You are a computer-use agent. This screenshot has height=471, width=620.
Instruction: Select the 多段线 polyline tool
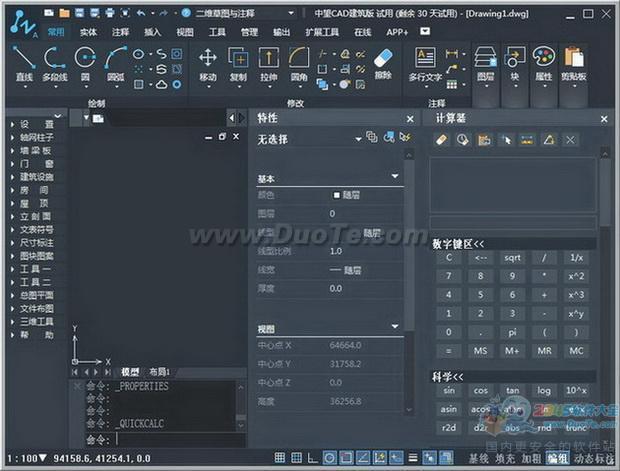54,63
